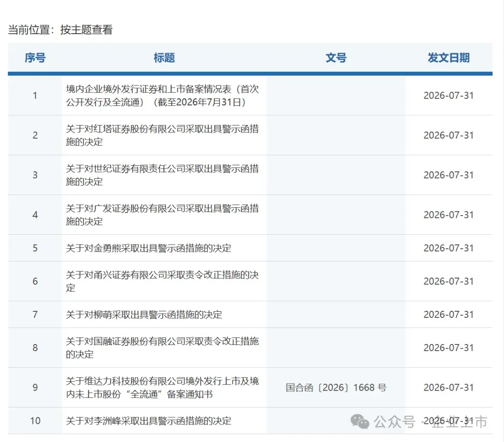Click serial number 10 cell

pos(35,421)
